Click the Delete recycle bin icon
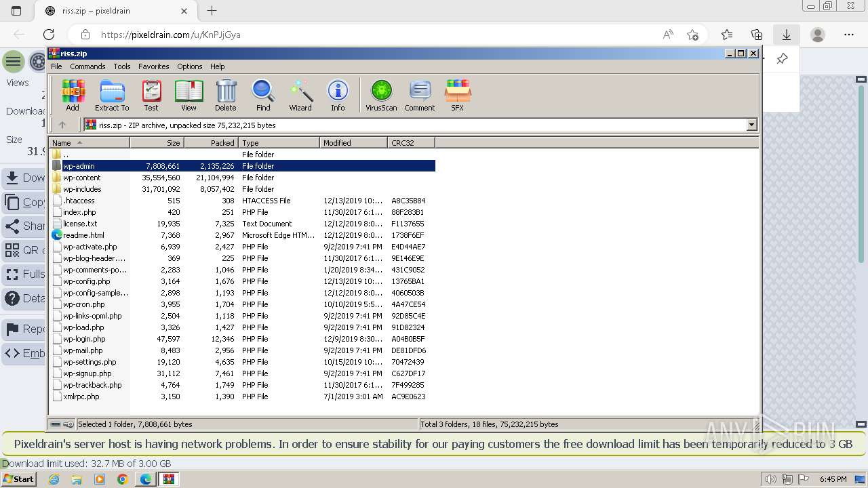The image size is (868, 488). click(x=226, y=95)
